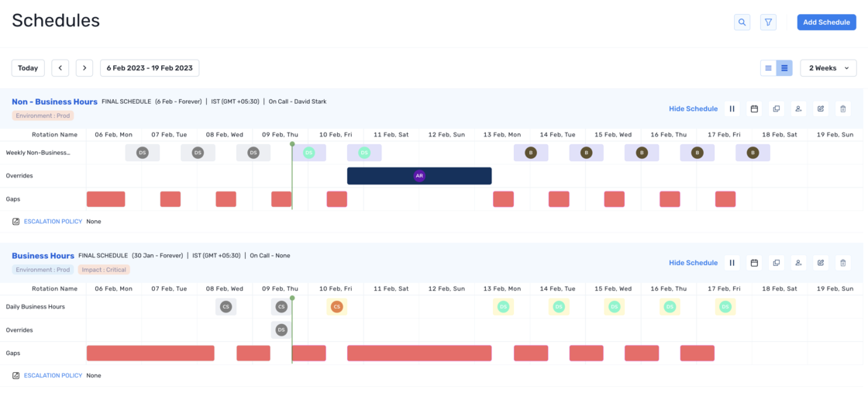Hide Schedule for Non - Business Hours
The height and width of the screenshot is (393, 868).
coord(693,109)
